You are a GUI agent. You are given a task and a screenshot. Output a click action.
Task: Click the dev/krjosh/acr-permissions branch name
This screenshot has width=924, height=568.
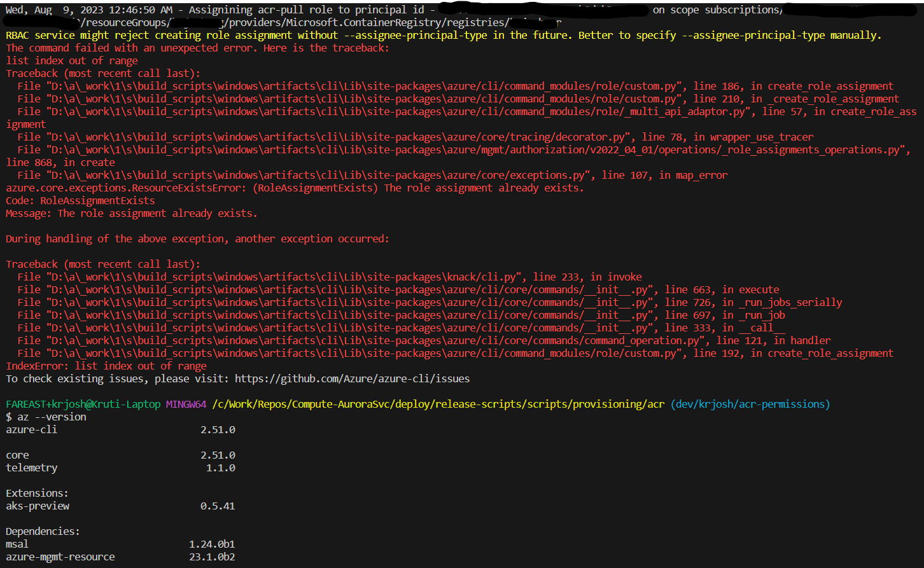pyautogui.click(x=751, y=404)
